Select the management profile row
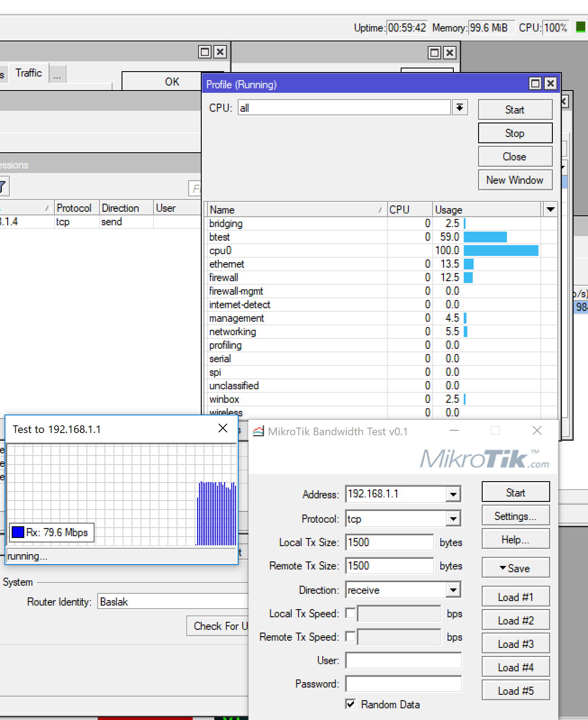This screenshot has height=720, width=588. point(381,318)
